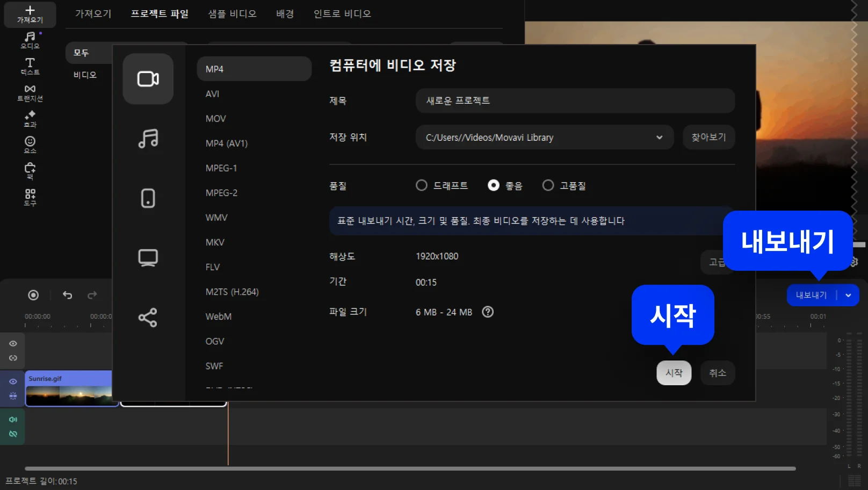Screen dimensions: 868x490
Task: Expand the 저장 위치 folder dropdown
Action: tap(659, 138)
